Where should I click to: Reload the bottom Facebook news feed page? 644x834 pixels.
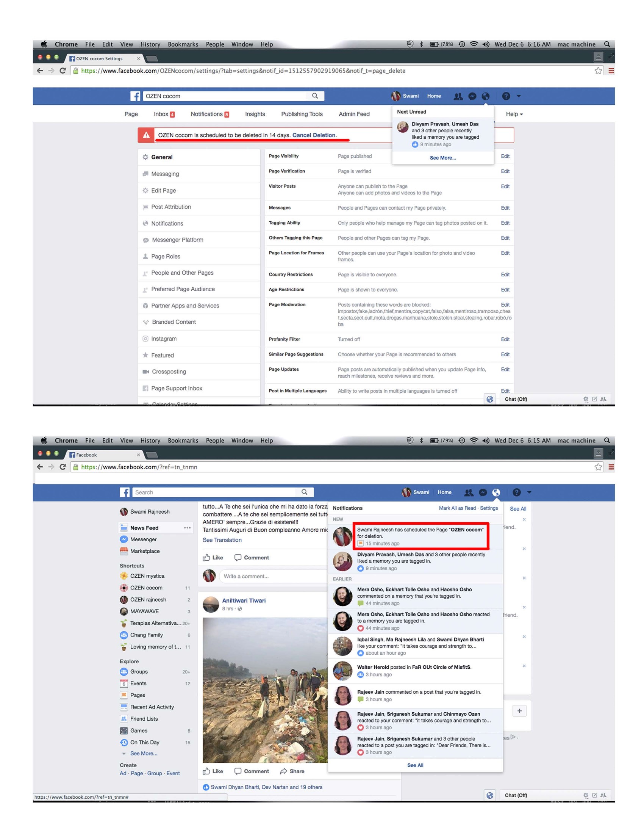click(63, 467)
